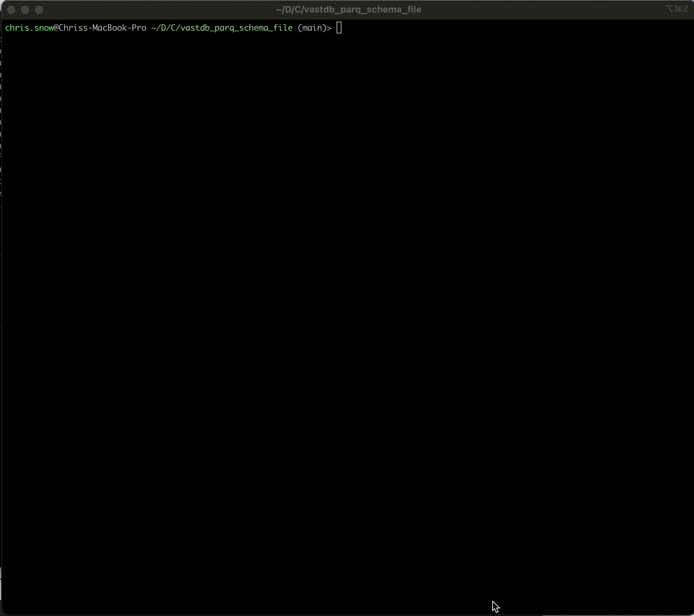Click the username chris.snow in prompt
Viewport: 694px width, 616px height.
[x=29, y=28]
